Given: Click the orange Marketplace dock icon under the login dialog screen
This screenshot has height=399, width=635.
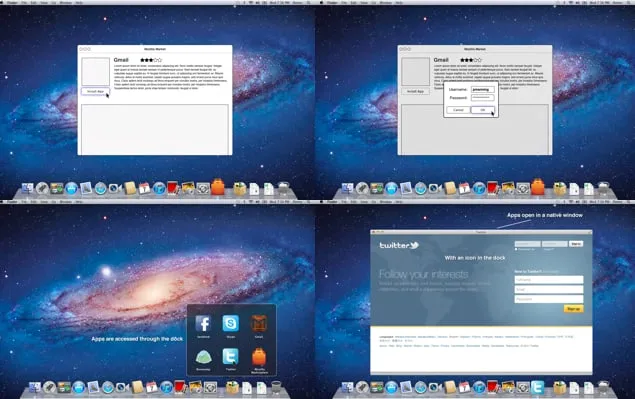Looking at the screenshot, I should point(537,188).
